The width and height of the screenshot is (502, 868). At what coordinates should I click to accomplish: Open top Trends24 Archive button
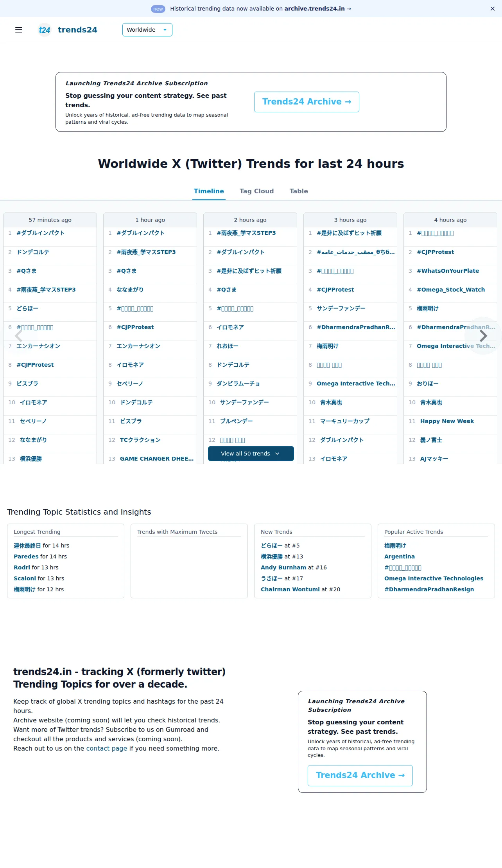click(x=307, y=102)
